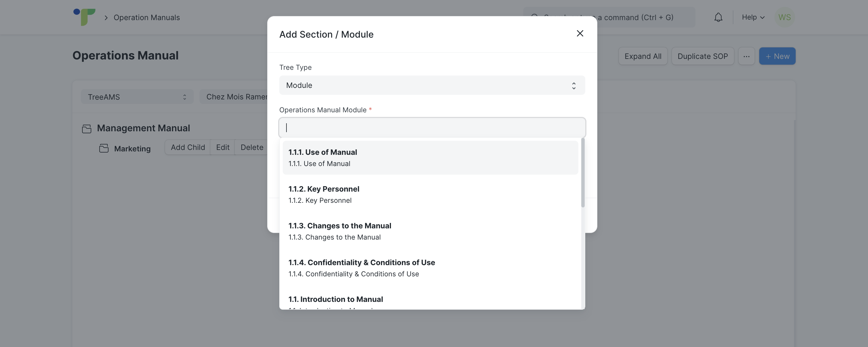Select the 1.1.1. Use of Manual option

coord(430,158)
